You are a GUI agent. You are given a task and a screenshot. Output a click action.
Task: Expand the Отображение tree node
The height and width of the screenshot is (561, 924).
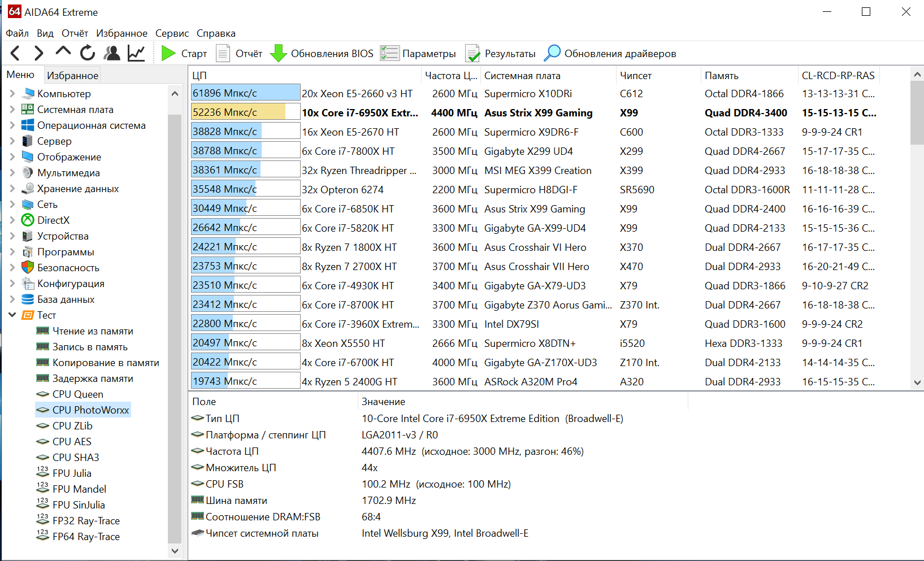pyautogui.click(x=12, y=157)
